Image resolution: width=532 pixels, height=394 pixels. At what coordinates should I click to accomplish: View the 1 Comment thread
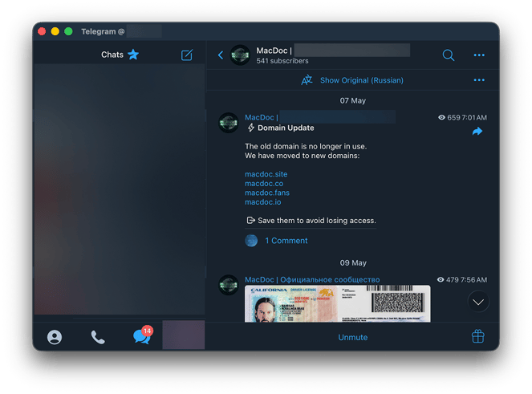coord(286,241)
